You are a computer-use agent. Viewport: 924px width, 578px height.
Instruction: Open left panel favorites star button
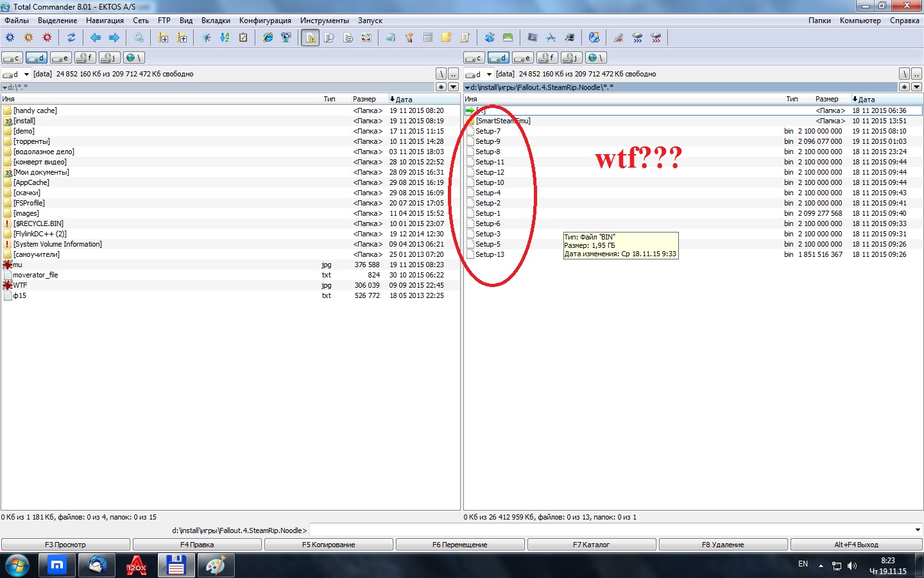pos(441,87)
